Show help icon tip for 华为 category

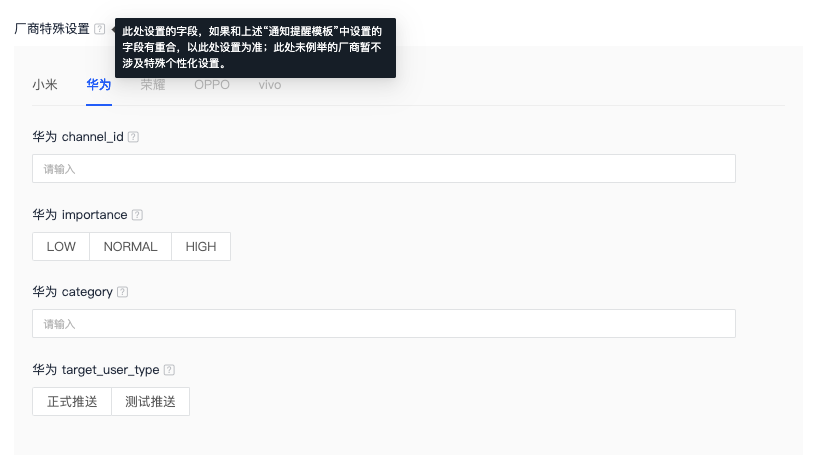[122, 292]
